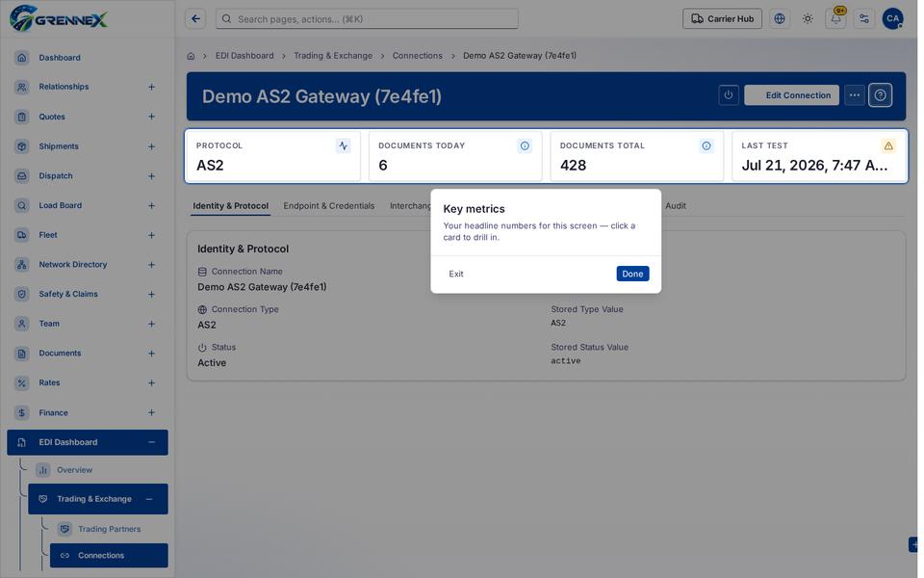Click the Finance dollar icon
924x578 pixels.
22,412
